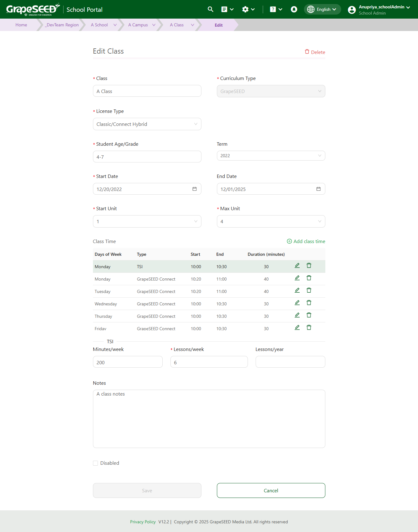The height and width of the screenshot is (532, 418).
Task: Open the Privacy Policy link
Action: (x=143, y=522)
